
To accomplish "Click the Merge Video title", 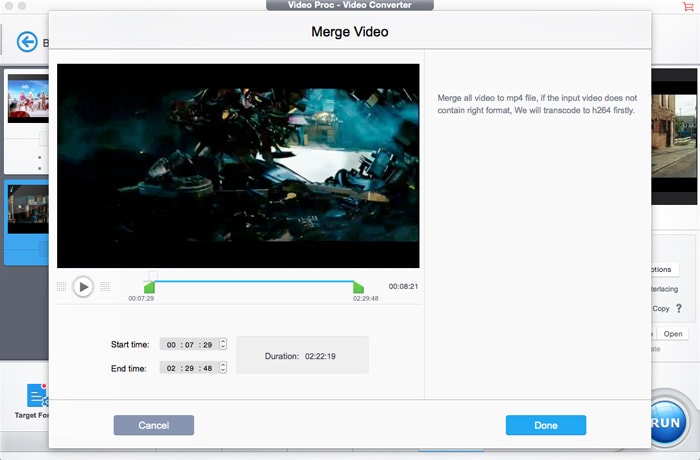I will (350, 32).
